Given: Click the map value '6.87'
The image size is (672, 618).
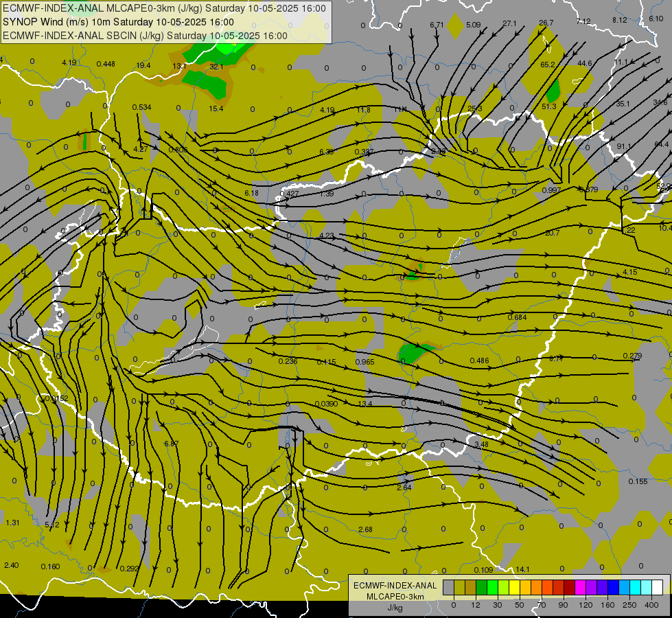Looking at the screenshot, I should point(172,444).
